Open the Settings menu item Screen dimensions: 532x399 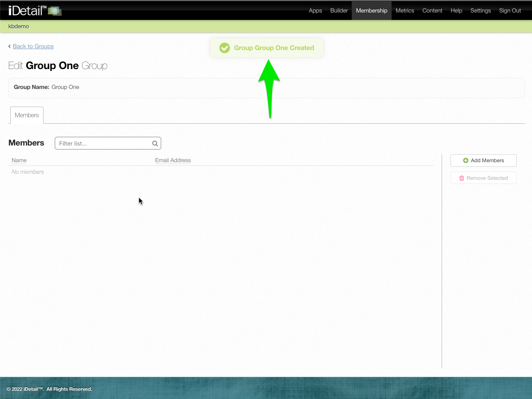(481, 11)
